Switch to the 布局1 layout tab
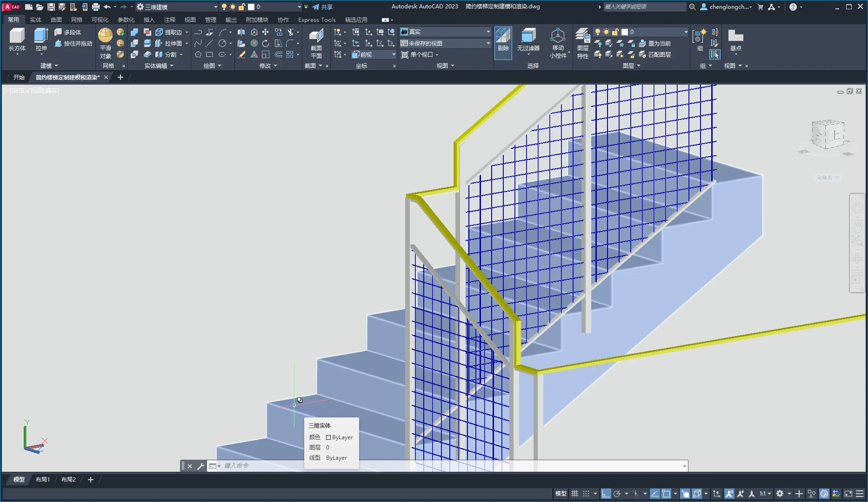Image resolution: width=868 pixels, height=502 pixels. pos(43,479)
